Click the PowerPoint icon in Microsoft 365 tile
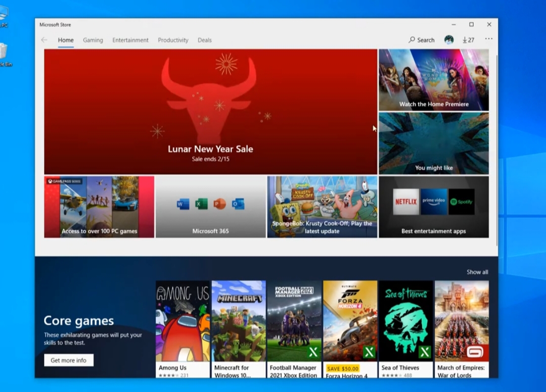Screen dimensions: 546x392 coord(219,204)
